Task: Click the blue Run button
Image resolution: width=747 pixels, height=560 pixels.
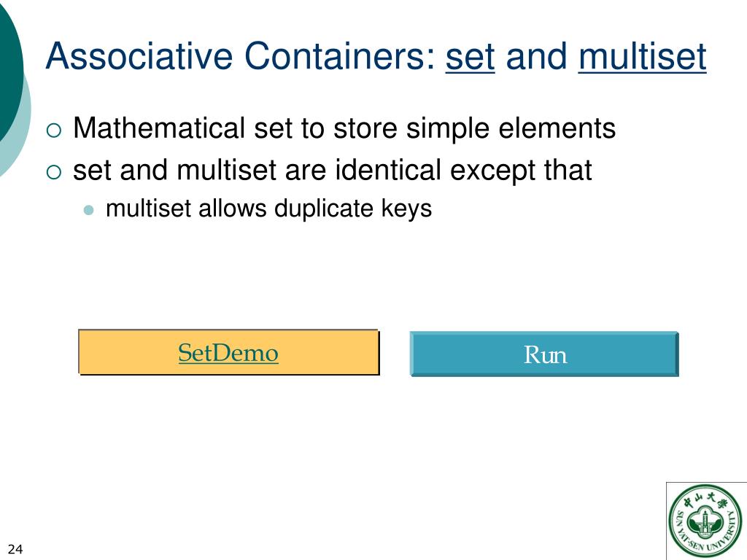Action: point(544,354)
